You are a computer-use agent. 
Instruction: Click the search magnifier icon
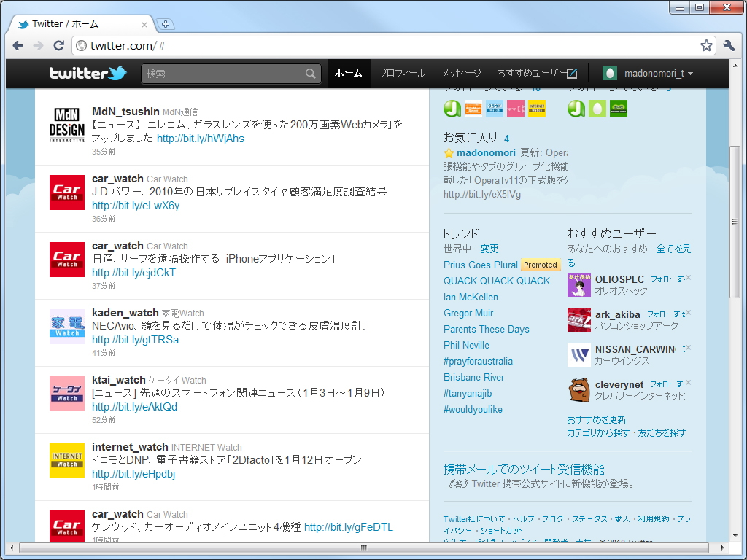point(310,73)
